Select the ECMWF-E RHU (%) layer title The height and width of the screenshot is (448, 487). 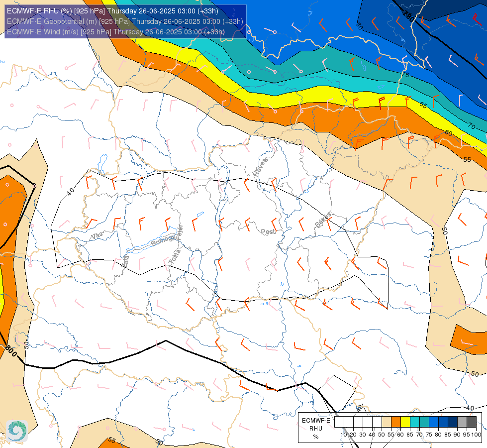(112, 11)
